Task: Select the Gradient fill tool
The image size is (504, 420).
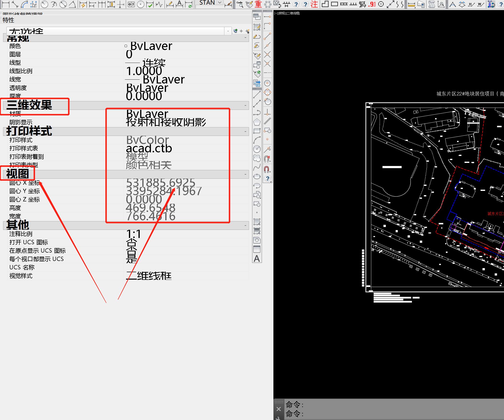Action: point(257,231)
